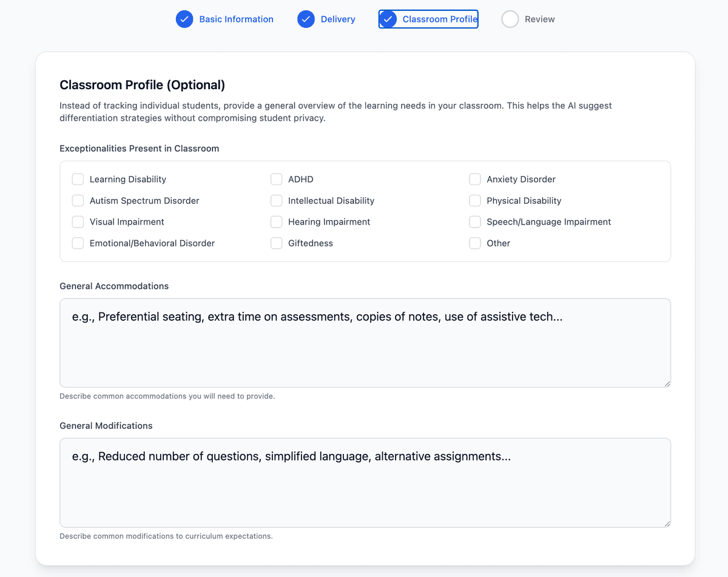
Task: Check ADHD under exceptionalities
Action: click(x=276, y=179)
